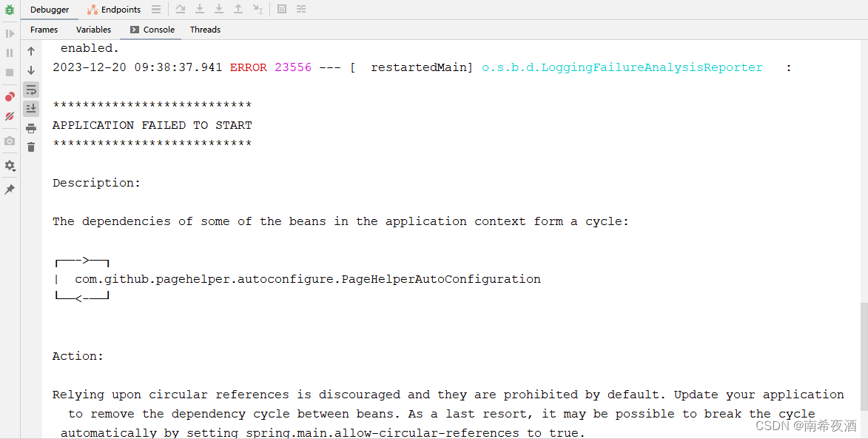Click the Step Over icon
This screenshot has height=439, width=868.
coord(180,8)
